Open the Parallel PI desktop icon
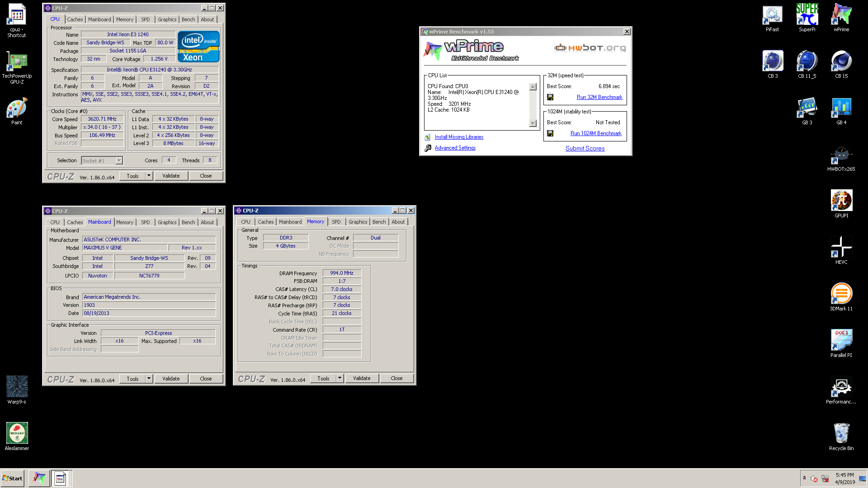 coord(841,343)
